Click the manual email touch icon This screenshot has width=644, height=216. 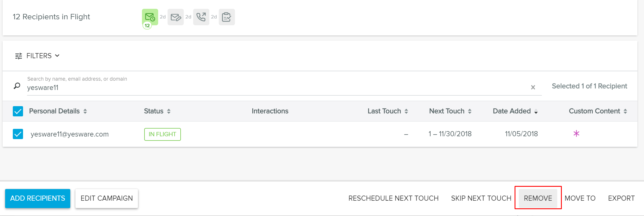pyautogui.click(x=176, y=17)
